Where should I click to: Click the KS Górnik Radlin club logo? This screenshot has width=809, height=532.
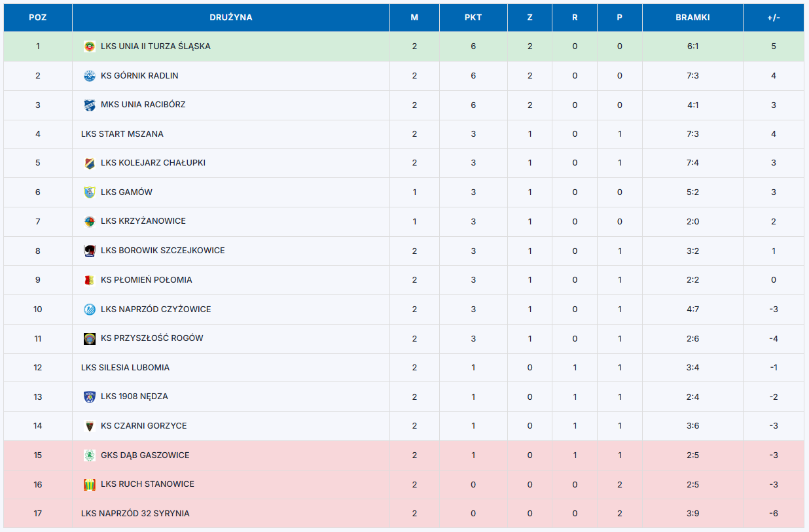[90, 76]
